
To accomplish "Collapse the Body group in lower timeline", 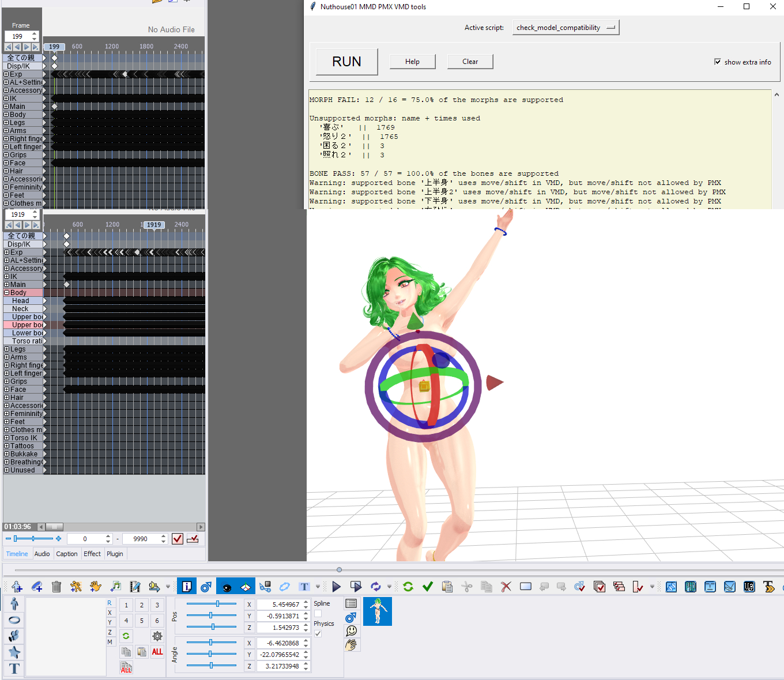I will (x=6, y=293).
